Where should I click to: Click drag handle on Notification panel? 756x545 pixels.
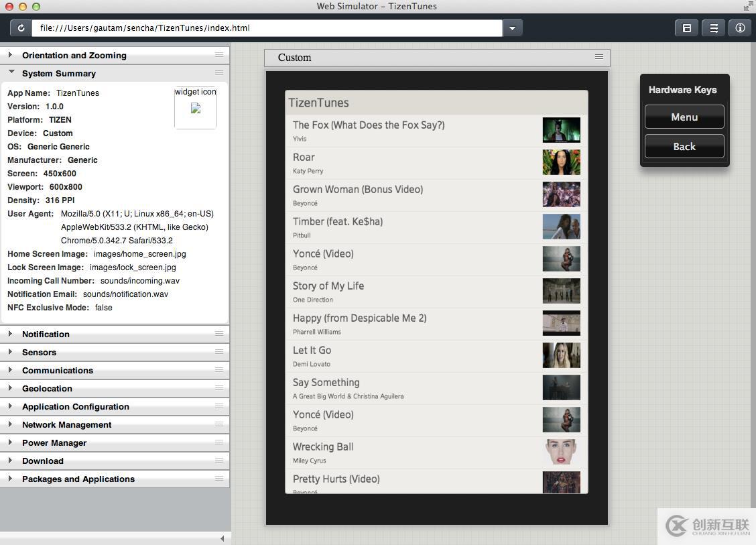point(219,334)
